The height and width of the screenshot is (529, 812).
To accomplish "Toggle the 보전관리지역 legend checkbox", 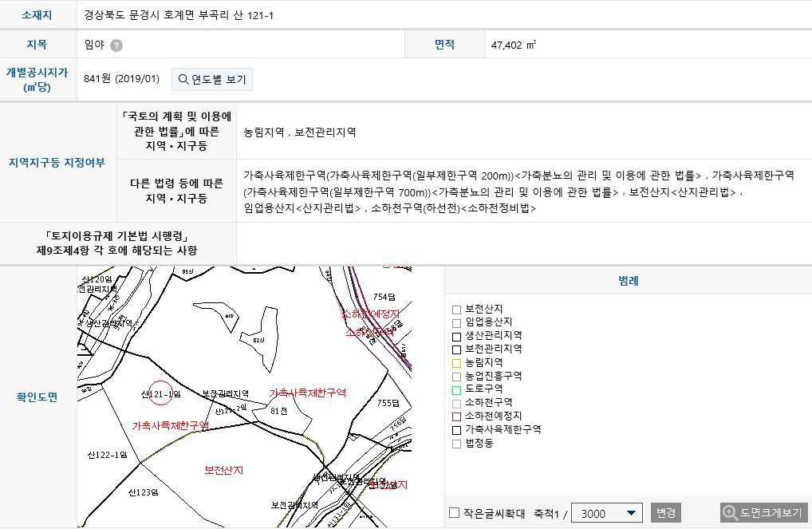I will click(456, 349).
